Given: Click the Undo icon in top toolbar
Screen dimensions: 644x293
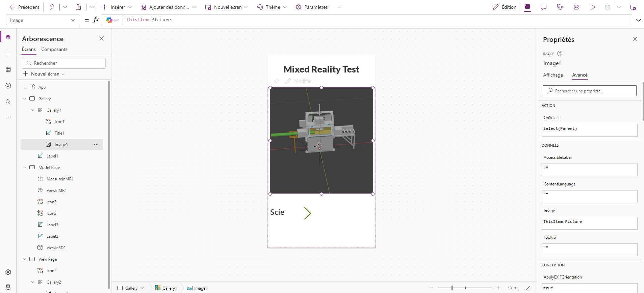Looking at the screenshot, I should click(52, 7).
